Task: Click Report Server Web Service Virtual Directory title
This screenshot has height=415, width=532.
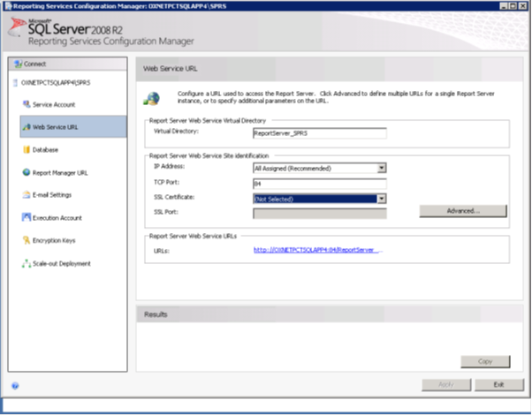Action: [208, 121]
